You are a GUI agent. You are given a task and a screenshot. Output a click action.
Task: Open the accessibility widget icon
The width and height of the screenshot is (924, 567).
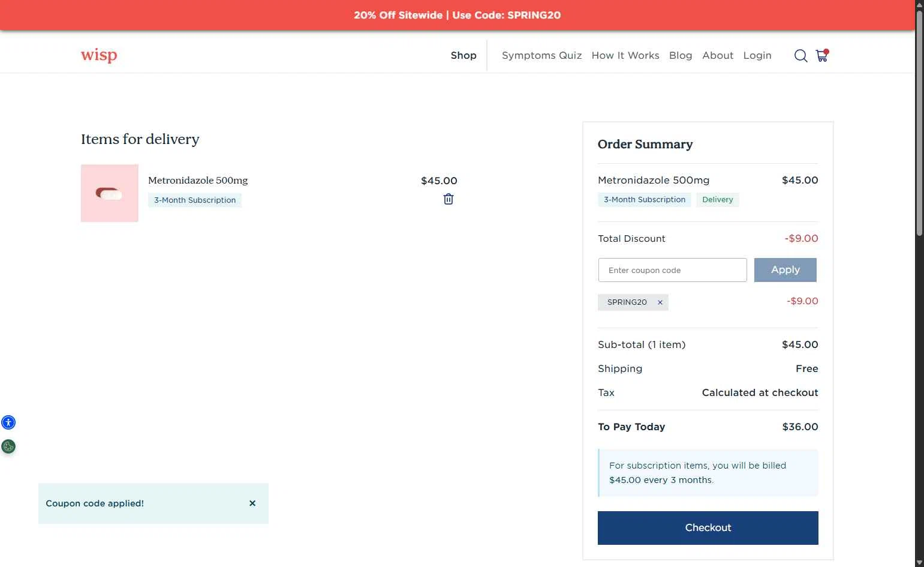click(x=8, y=422)
